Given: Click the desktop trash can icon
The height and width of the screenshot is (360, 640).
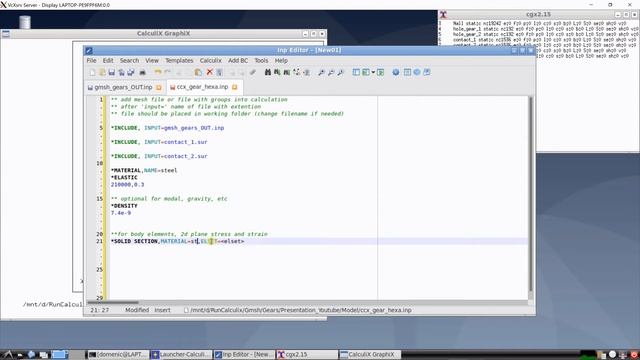Looking at the screenshot, I should click(25, 22).
